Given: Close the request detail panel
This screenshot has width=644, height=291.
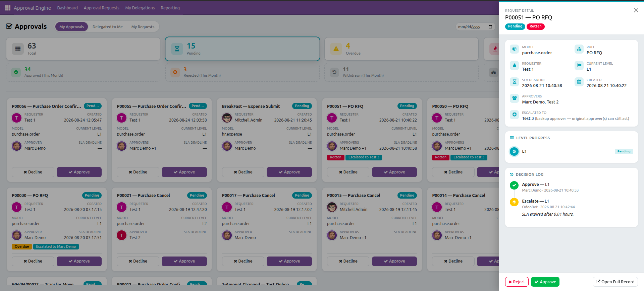Looking at the screenshot, I should pos(636,10).
